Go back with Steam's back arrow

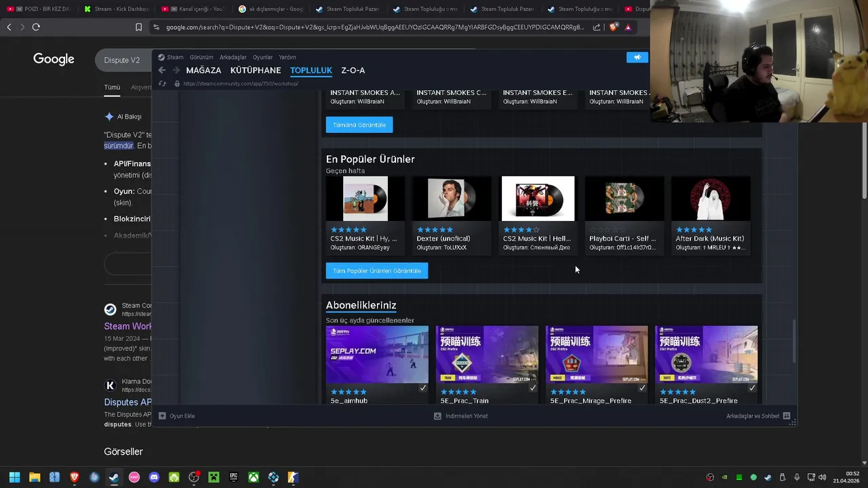pyautogui.click(x=161, y=70)
